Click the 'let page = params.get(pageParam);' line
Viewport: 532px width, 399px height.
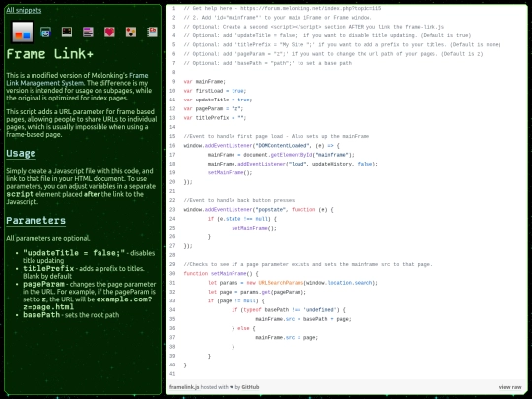[257, 292]
